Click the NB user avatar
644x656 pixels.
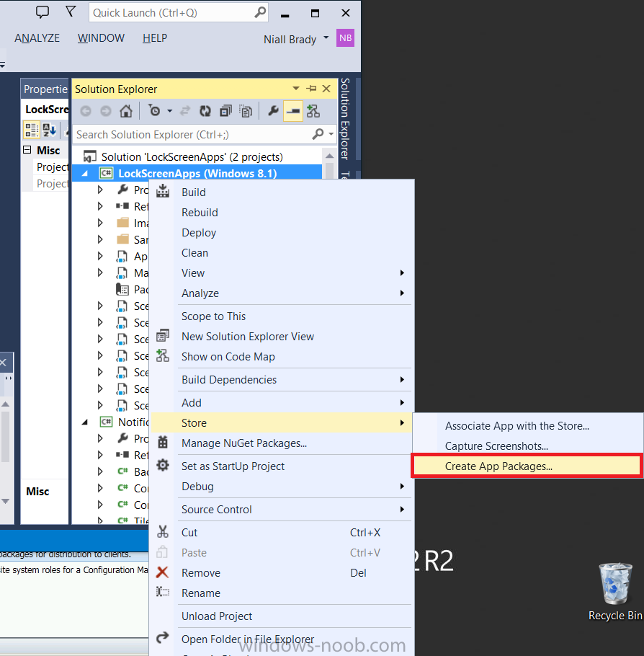click(x=345, y=38)
